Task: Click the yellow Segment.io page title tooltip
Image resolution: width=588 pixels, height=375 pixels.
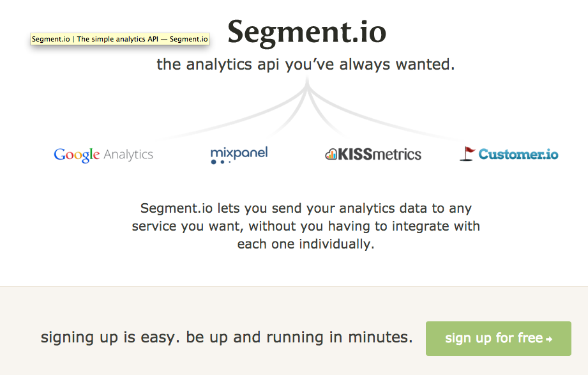Action: (x=120, y=39)
